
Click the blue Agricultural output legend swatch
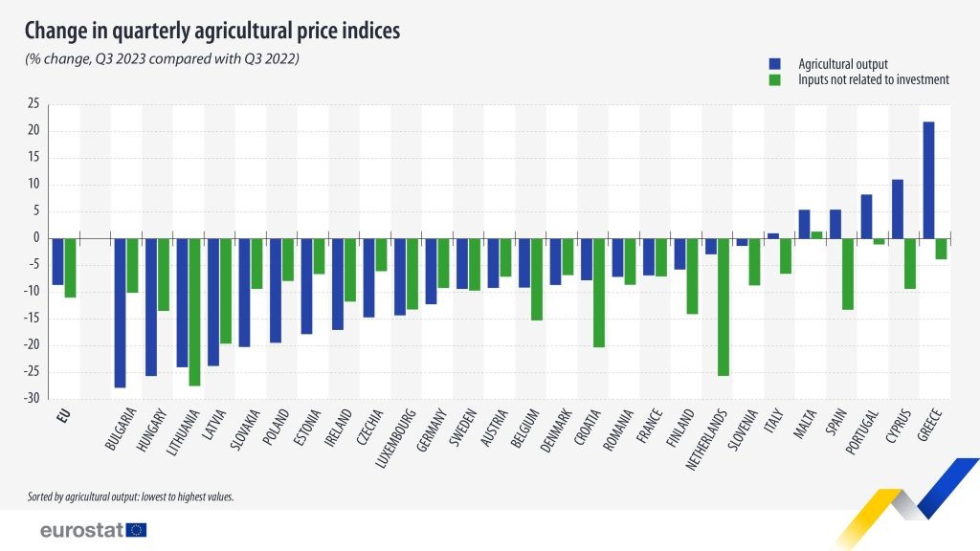(x=774, y=64)
